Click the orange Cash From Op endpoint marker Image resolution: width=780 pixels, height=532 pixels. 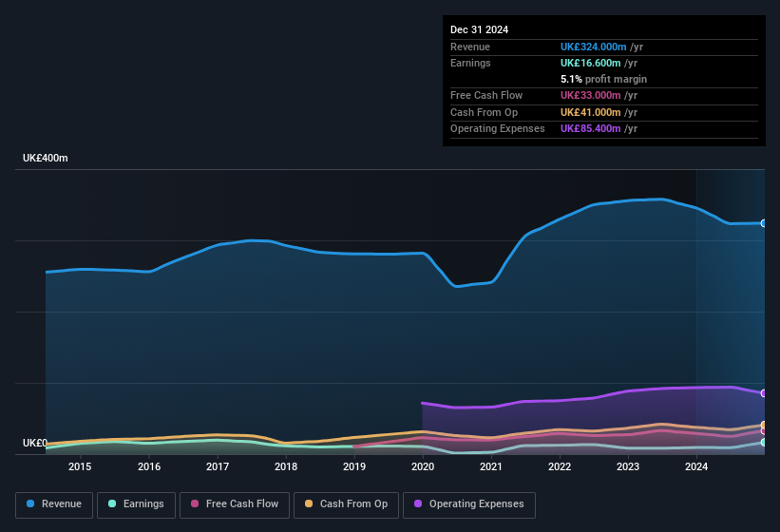pyautogui.click(x=764, y=425)
